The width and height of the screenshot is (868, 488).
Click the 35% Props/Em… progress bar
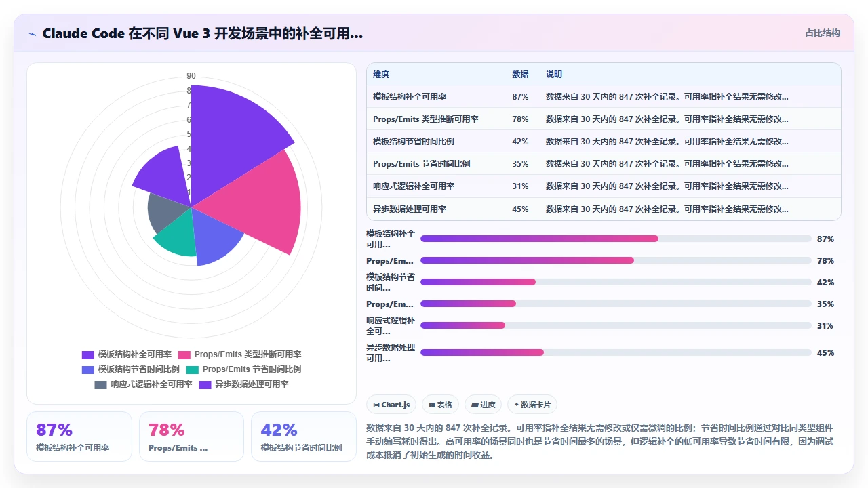pos(616,304)
